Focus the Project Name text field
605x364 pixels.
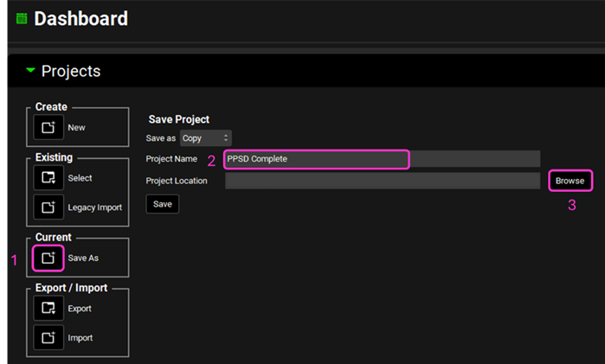tap(315, 159)
